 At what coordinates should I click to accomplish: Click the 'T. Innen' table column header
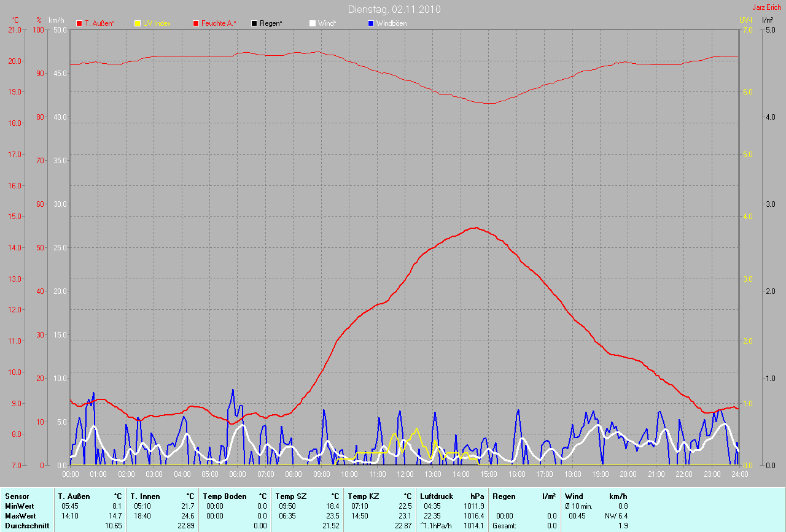[x=146, y=496]
